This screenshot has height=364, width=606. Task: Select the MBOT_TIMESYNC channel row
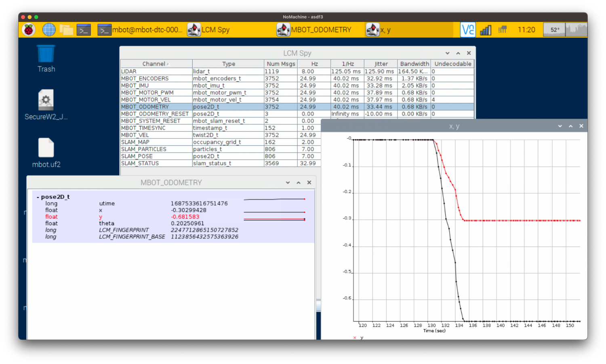[221, 128]
